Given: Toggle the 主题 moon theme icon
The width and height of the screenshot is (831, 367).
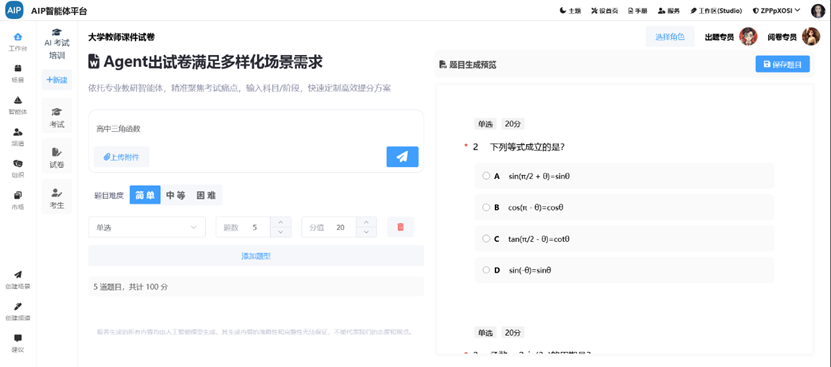Looking at the screenshot, I should point(563,11).
